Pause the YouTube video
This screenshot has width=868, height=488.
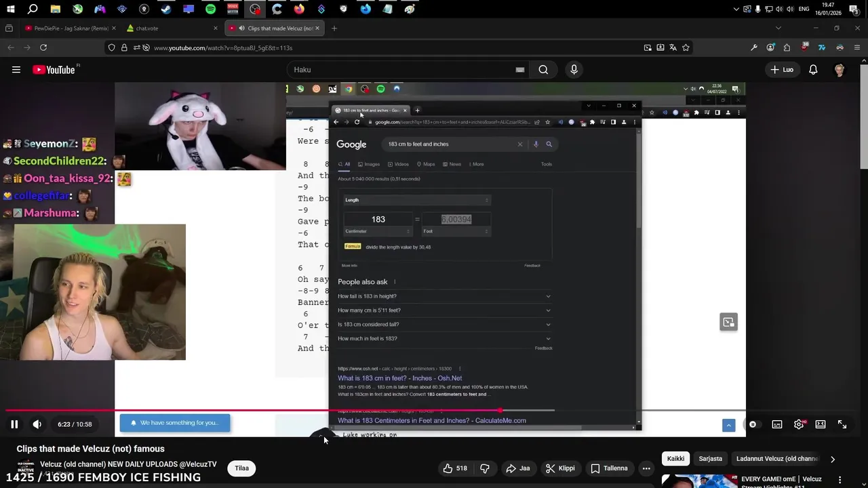[14, 424]
